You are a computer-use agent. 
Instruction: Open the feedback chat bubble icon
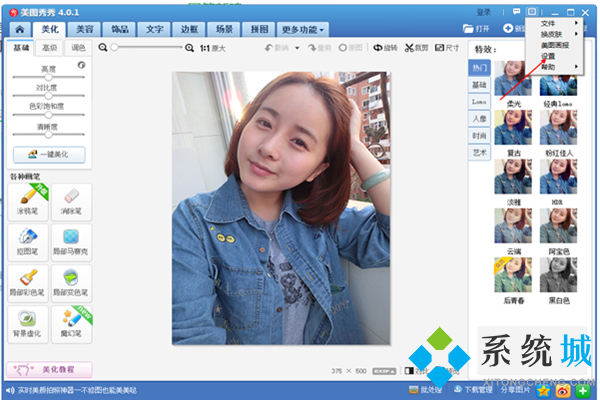click(x=517, y=12)
